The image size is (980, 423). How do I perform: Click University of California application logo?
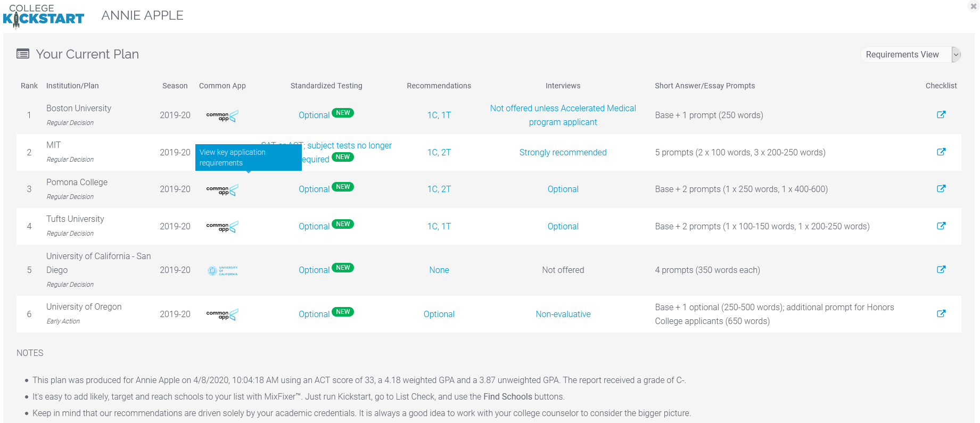(222, 270)
